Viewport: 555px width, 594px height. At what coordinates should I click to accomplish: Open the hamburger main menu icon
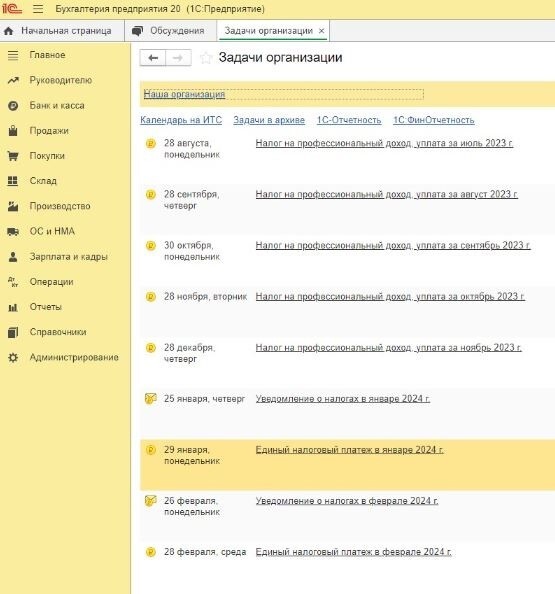(38, 8)
